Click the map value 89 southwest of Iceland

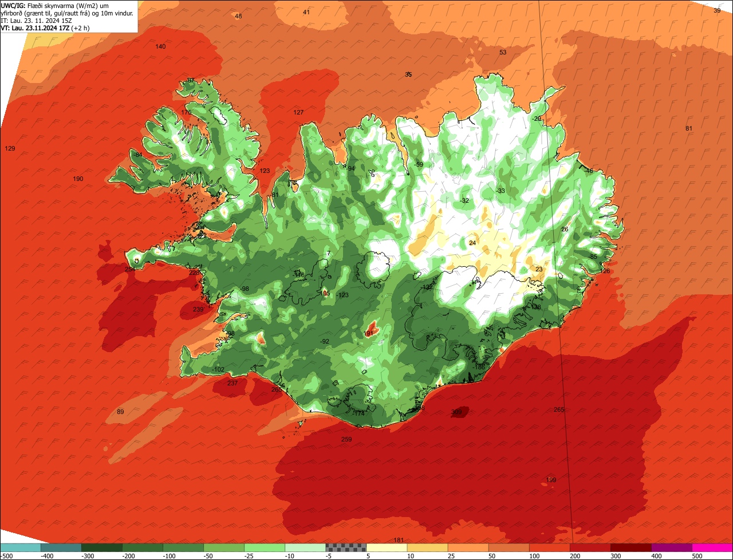[x=120, y=412]
